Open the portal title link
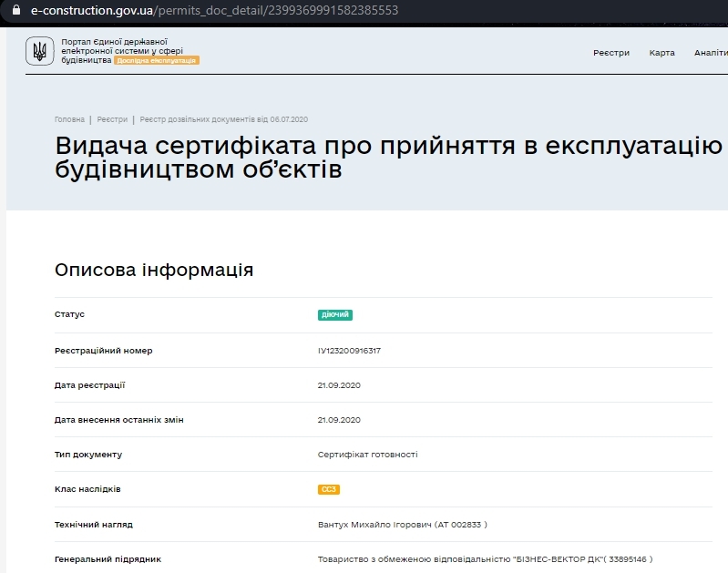The width and height of the screenshot is (728, 573). pyautogui.click(x=122, y=51)
